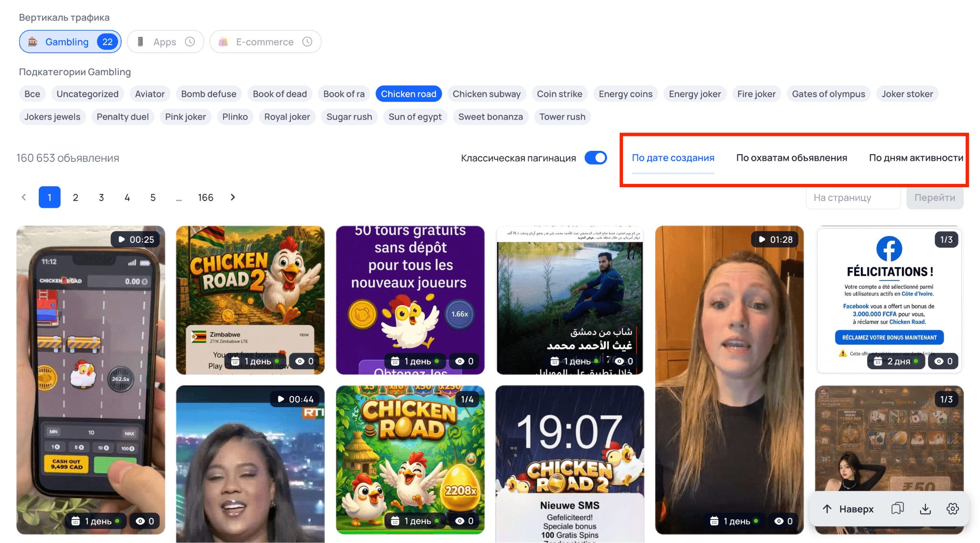
Task: Open the Arabic riverside ad thumbnail
Action: click(570, 300)
